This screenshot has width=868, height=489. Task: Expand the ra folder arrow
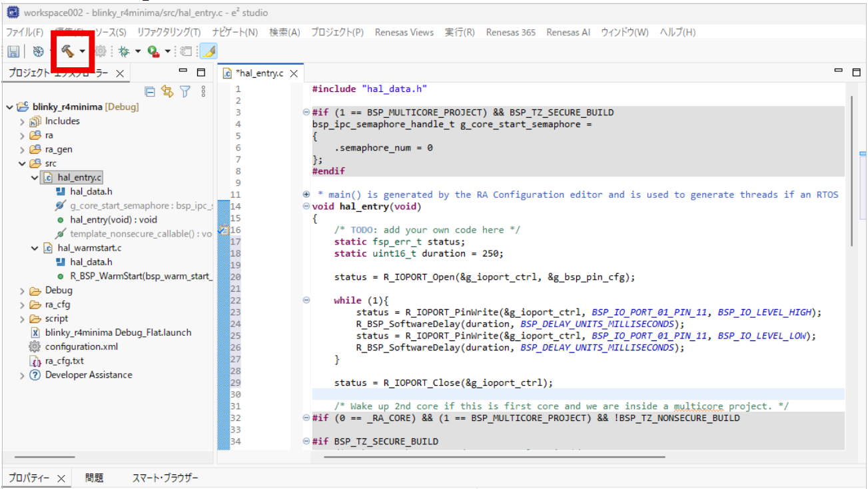22,135
